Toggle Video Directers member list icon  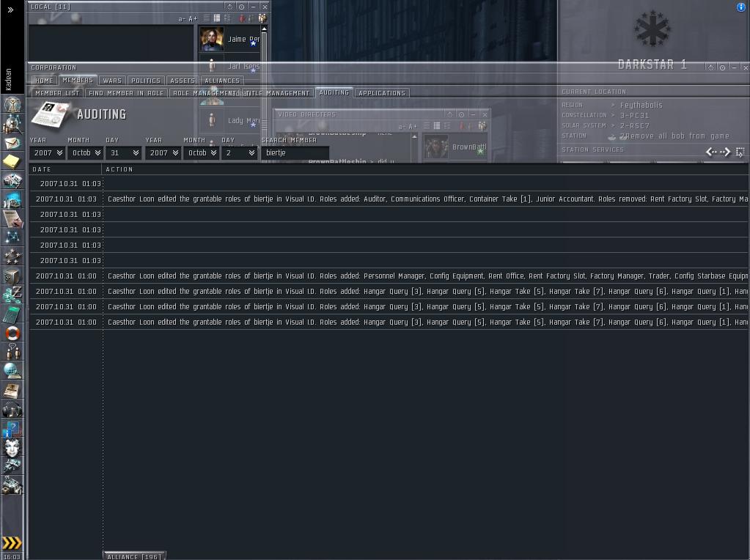point(482,126)
